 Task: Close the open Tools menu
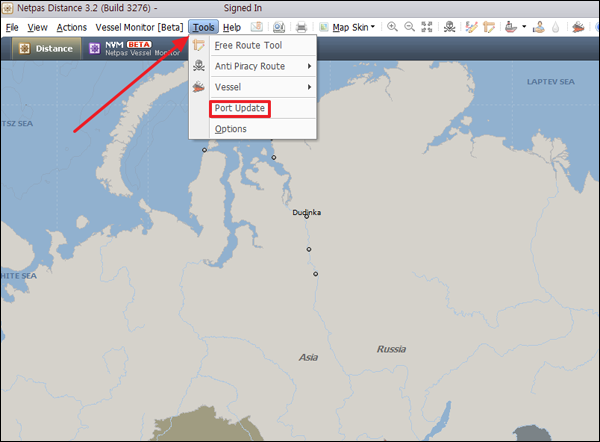pos(203,28)
